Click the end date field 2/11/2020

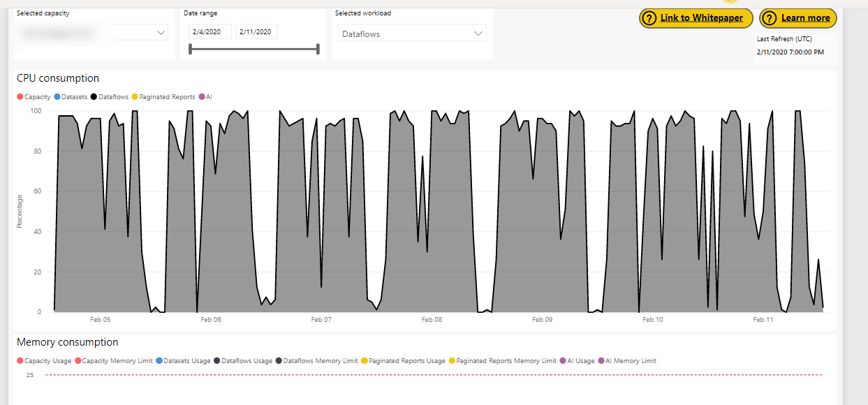pyautogui.click(x=256, y=31)
